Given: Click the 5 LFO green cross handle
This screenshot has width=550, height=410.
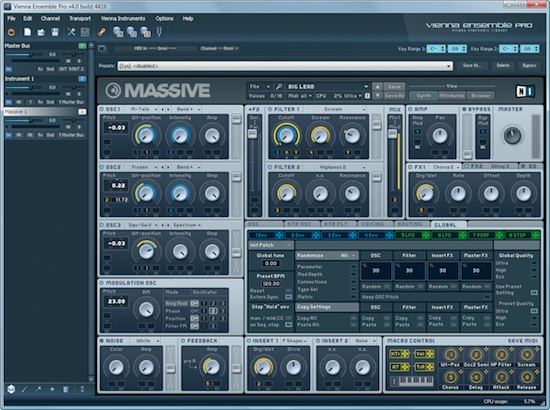Looking at the screenshot, I should (x=426, y=235).
